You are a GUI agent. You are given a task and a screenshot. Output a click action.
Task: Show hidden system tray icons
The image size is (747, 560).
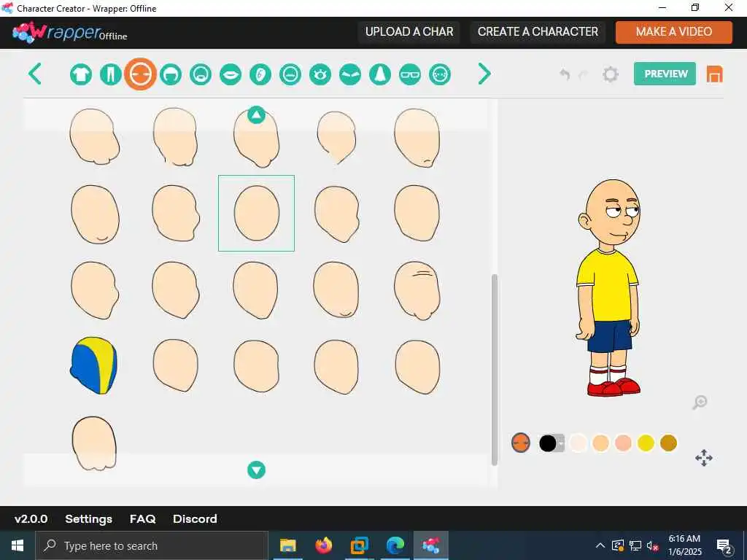600,545
